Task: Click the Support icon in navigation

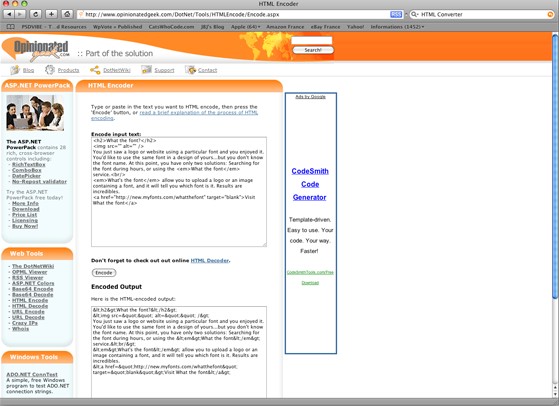Action: [146, 70]
